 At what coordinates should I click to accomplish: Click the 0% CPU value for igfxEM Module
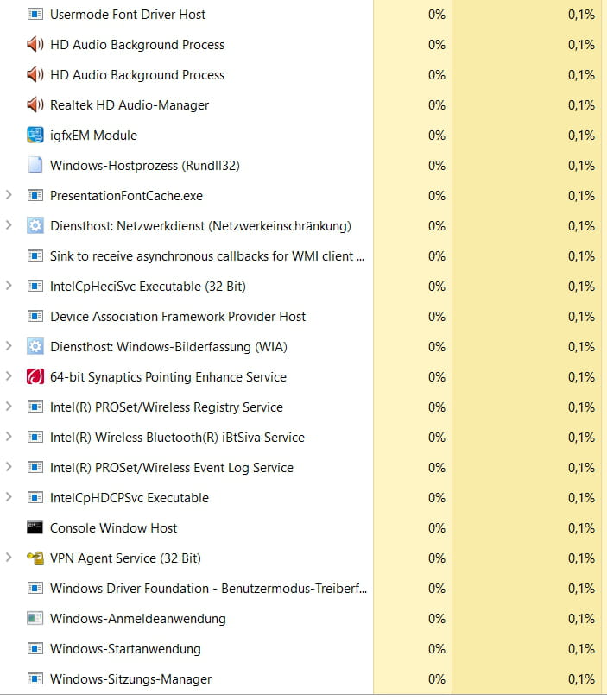pos(436,136)
